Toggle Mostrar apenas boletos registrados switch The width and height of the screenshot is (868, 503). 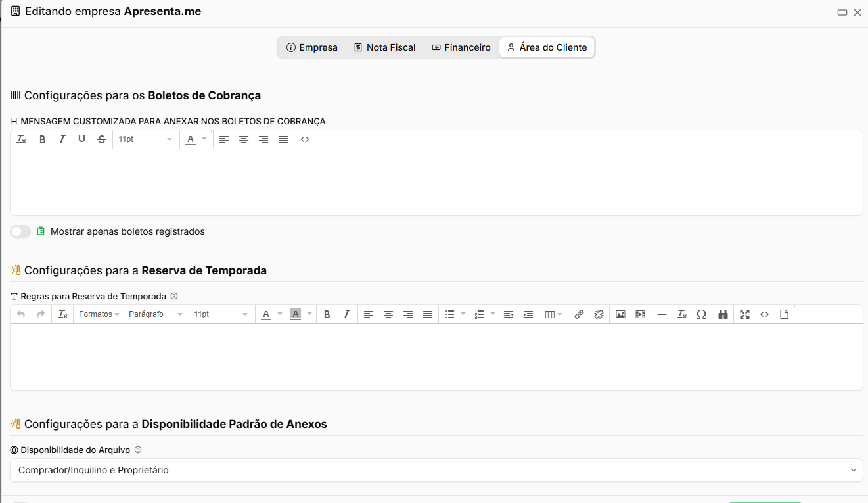[x=20, y=231]
